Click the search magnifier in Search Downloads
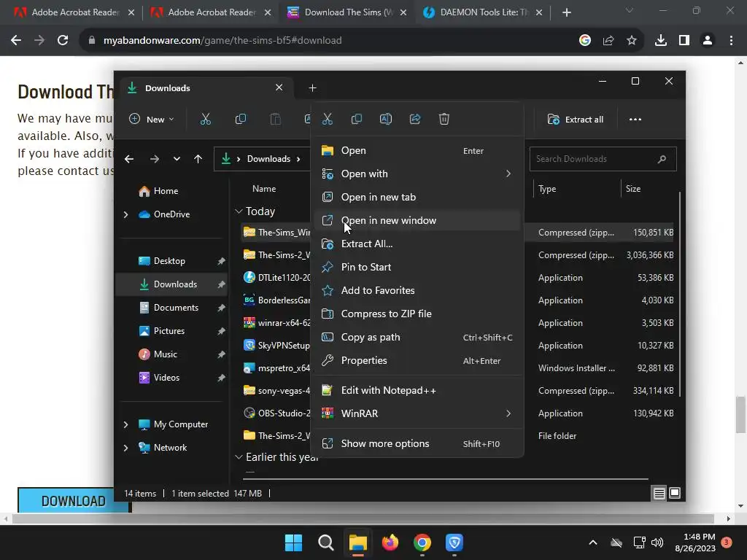This screenshot has width=747, height=560. 662,159
